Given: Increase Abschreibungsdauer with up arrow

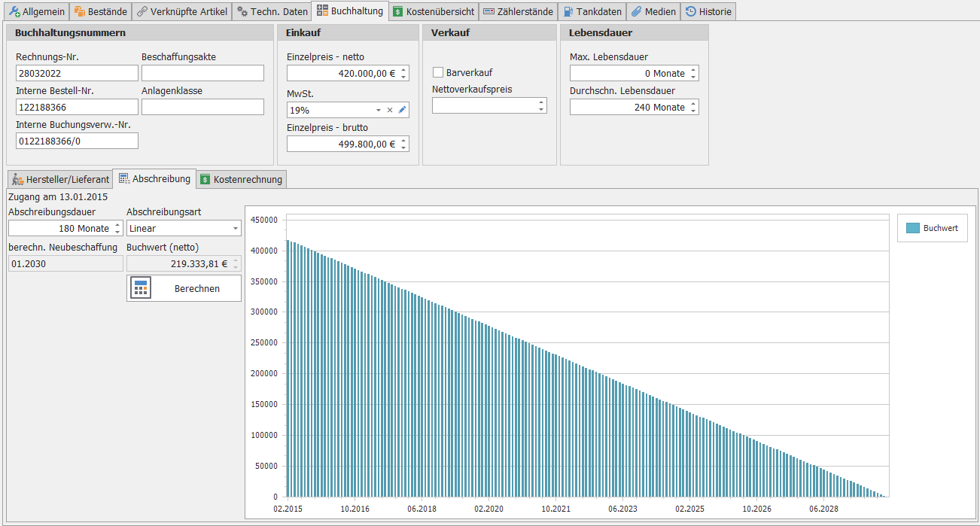Looking at the screenshot, I should point(117,225).
